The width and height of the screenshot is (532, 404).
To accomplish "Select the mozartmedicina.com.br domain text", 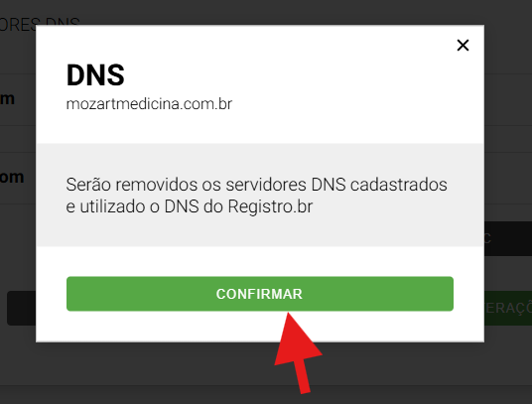I will [x=149, y=104].
